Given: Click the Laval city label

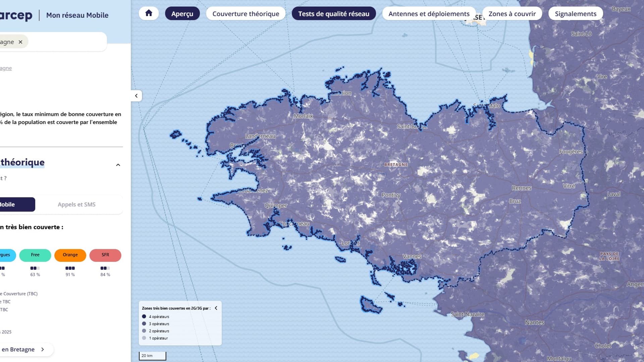Looking at the screenshot, I should (x=613, y=194).
